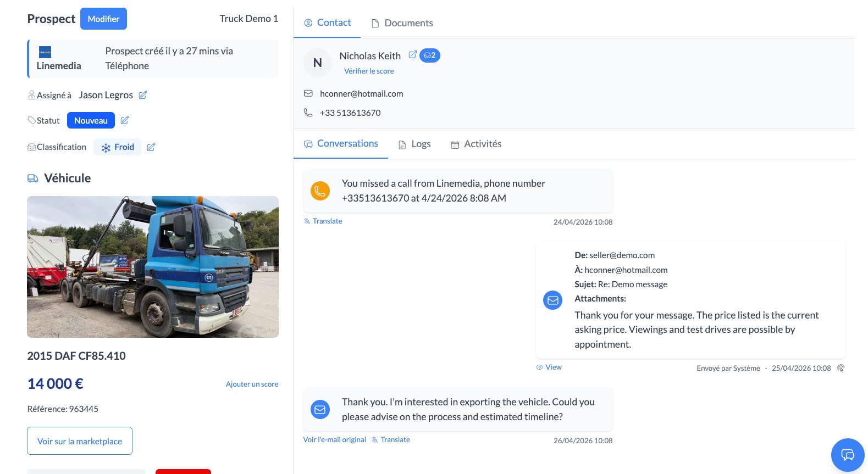Click the edit icon next to Jason Legros
Viewport: 868px width, 474px height.
143,95
